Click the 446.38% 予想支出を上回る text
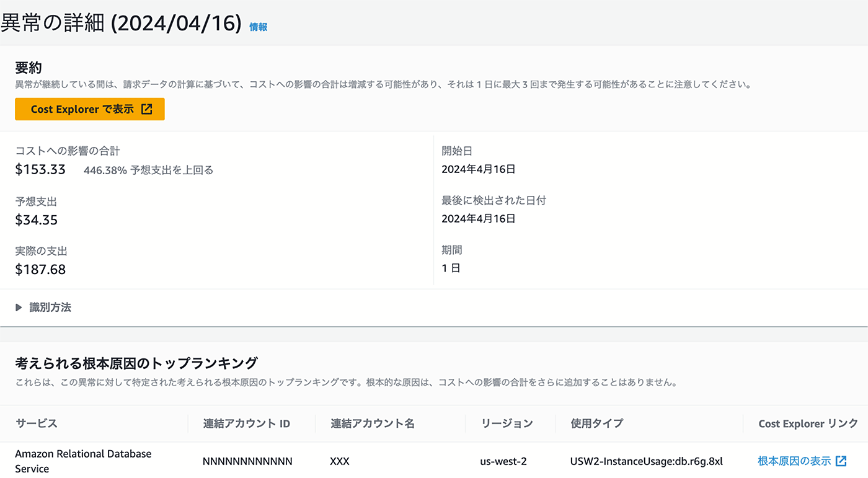This screenshot has height=478, width=868. (x=148, y=170)
